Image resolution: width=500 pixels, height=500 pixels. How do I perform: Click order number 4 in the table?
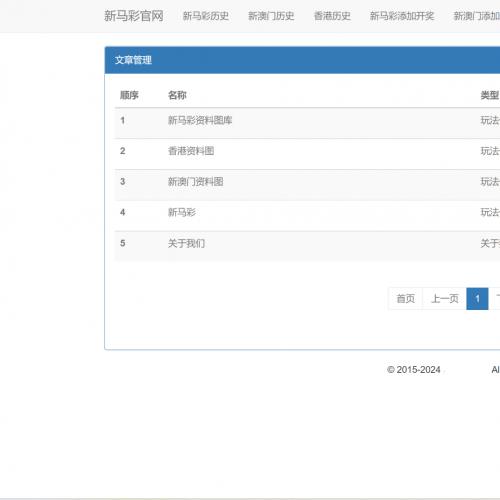pyautogui.click(x=123, y=212)
